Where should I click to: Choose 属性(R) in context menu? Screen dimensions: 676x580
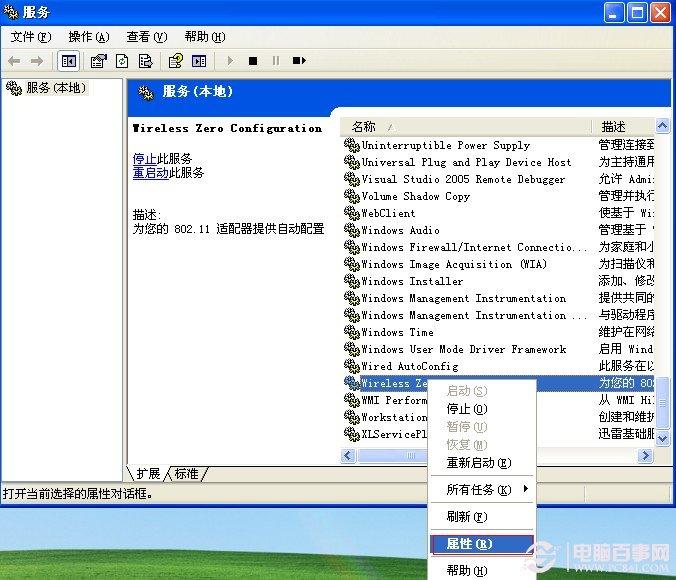coord(482,544)
